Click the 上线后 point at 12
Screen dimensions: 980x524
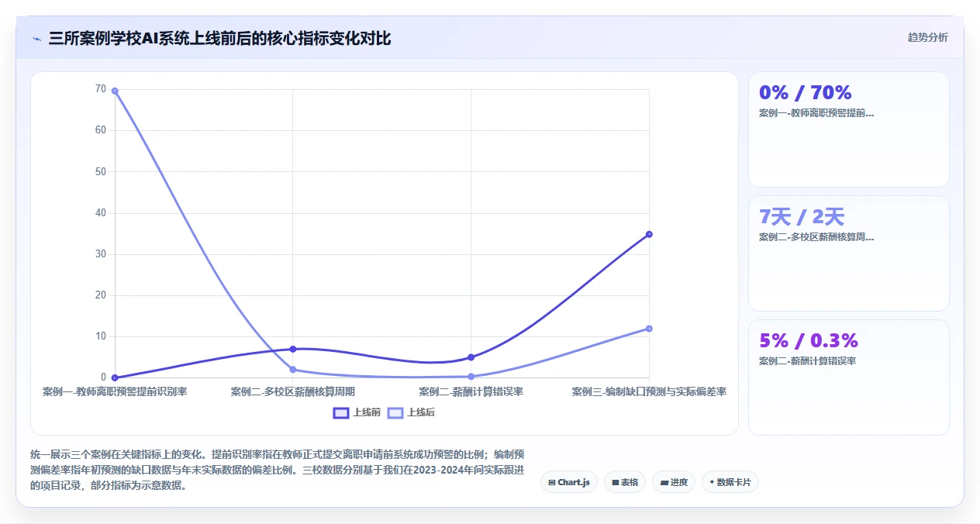(x=649, y=329)
